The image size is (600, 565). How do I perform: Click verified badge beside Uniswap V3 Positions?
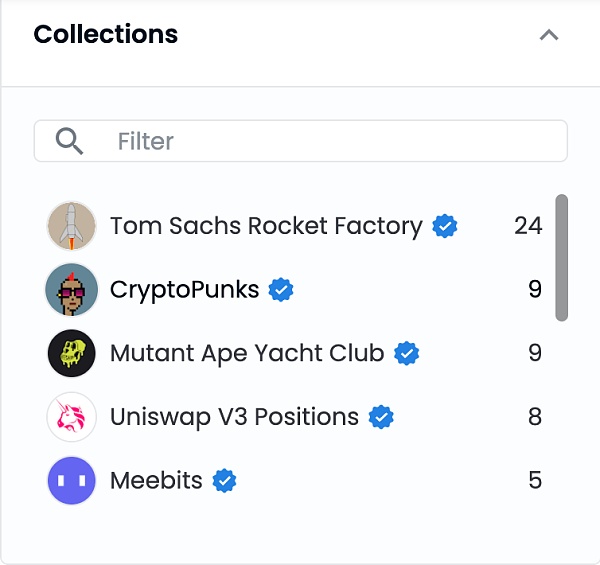click(x=381, y=417)
